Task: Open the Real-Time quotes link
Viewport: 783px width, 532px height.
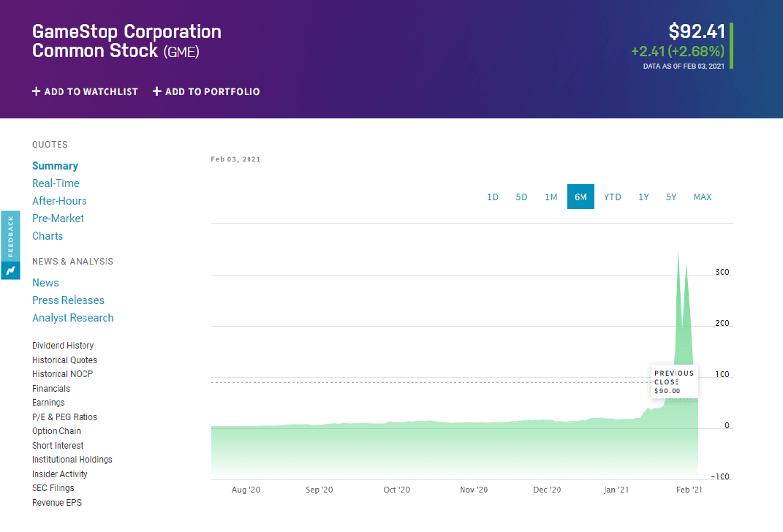Action: 56,183
